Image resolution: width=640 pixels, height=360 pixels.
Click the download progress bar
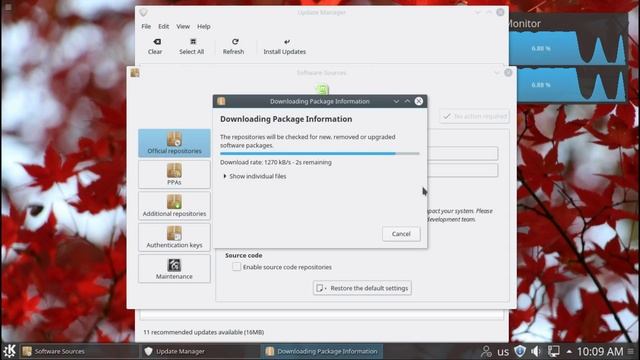coord(320,154)
